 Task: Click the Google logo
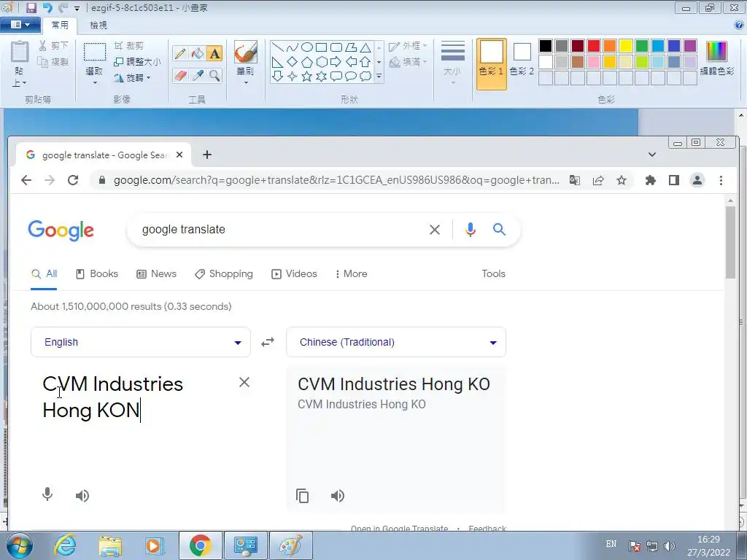click(61, 230)
